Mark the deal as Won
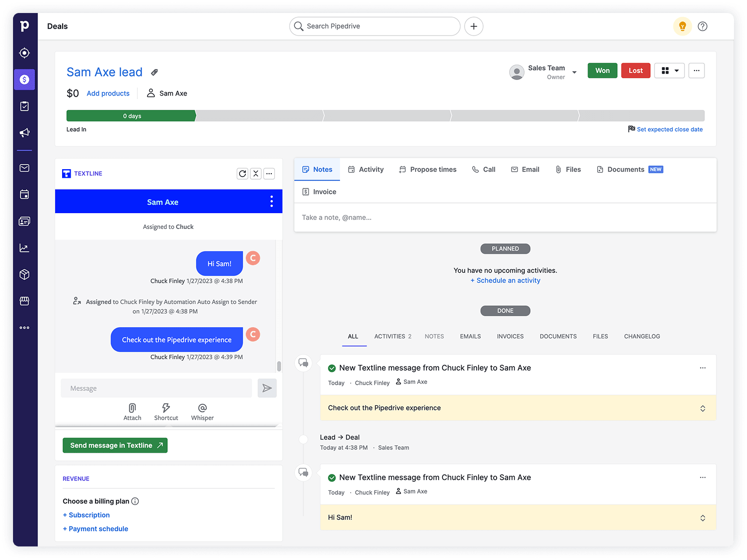Screen dimensions: 747x560 coord(602,71)
